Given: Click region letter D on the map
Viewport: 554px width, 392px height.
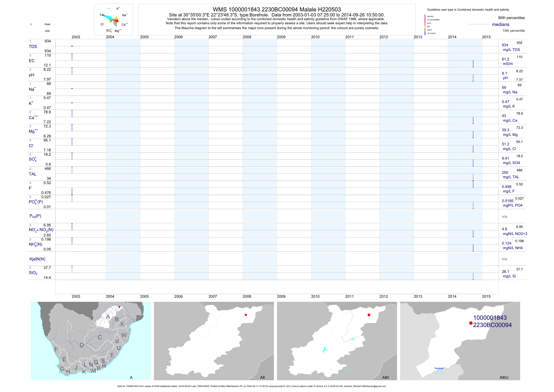Looking at the screenshot, I should (x=82, y=345).
